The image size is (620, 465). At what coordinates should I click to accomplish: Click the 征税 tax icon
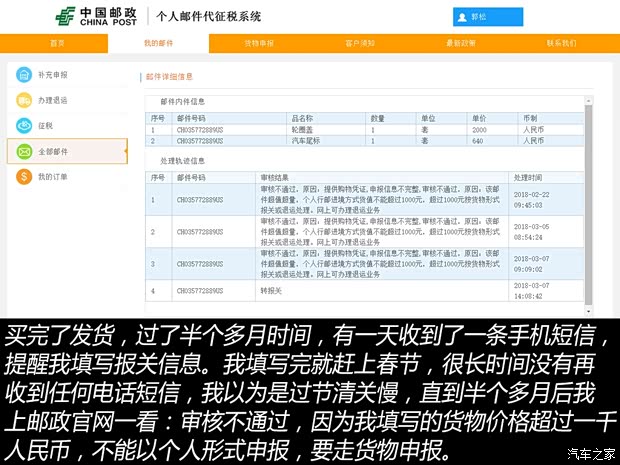coord(24,125)
